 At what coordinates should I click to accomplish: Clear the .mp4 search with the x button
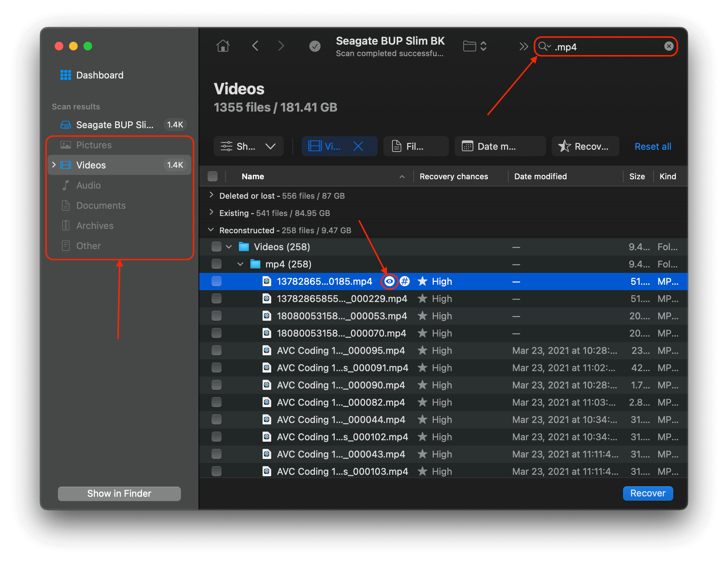point(669,46)
